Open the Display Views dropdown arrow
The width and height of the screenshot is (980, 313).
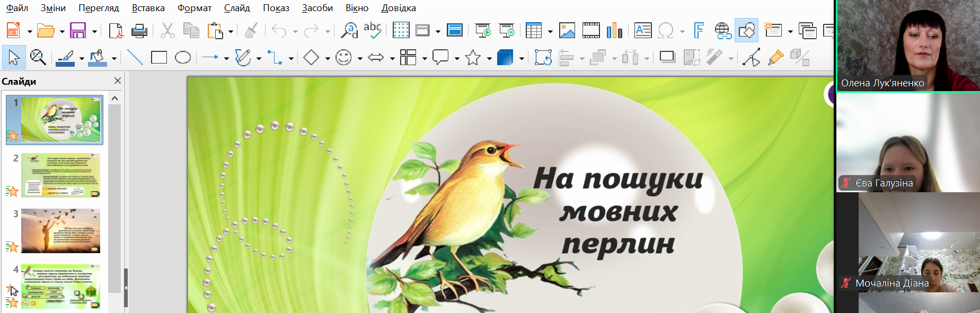point(438,31)
